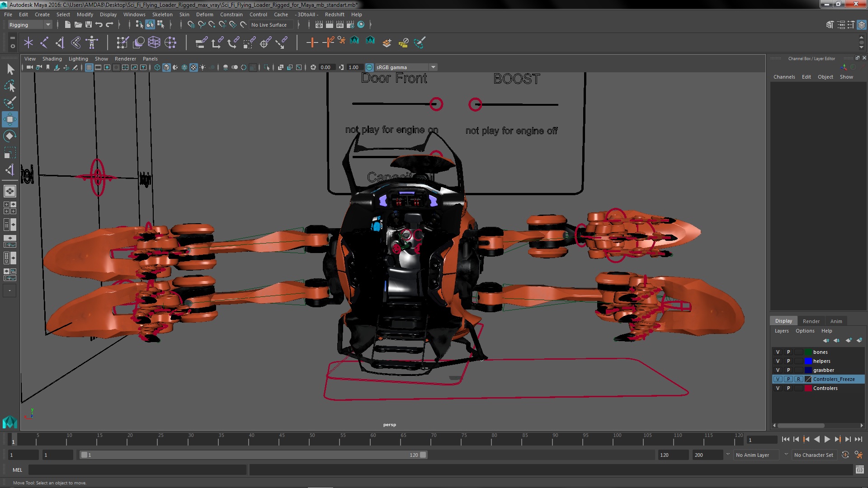
Task: Open the layer editor Layers menu
Action: tap(781, 331)
